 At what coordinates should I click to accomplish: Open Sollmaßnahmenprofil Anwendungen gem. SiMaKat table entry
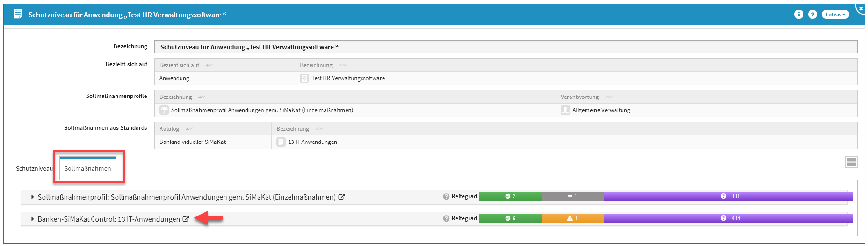pos(262,110)
